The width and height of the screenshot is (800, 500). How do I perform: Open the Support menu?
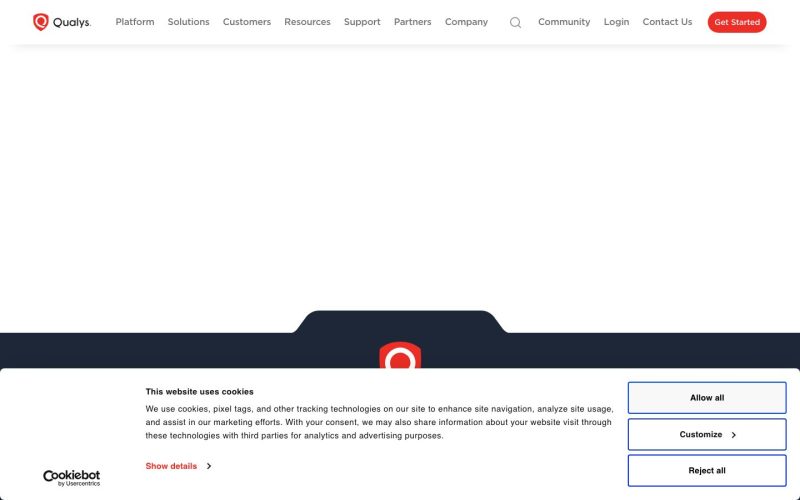pyautogui.click(x=362, y=22)
